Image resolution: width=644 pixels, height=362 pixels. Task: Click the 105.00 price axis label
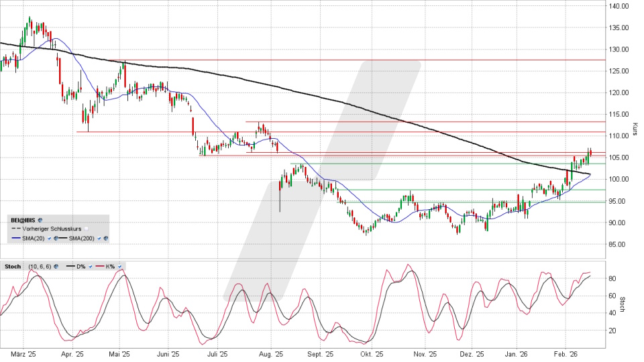click(618, 158)
